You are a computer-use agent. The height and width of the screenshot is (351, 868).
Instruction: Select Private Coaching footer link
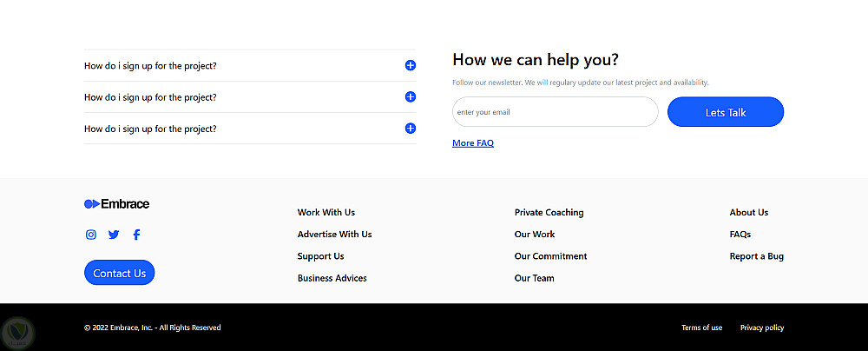(549, 213)
